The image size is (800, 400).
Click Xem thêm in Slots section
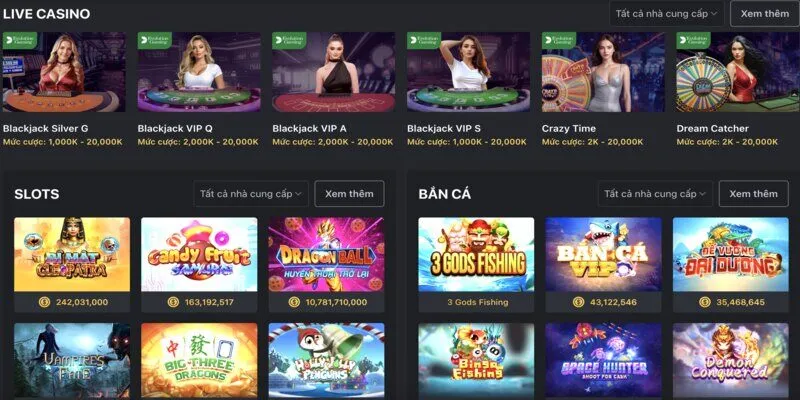[349, 193]
